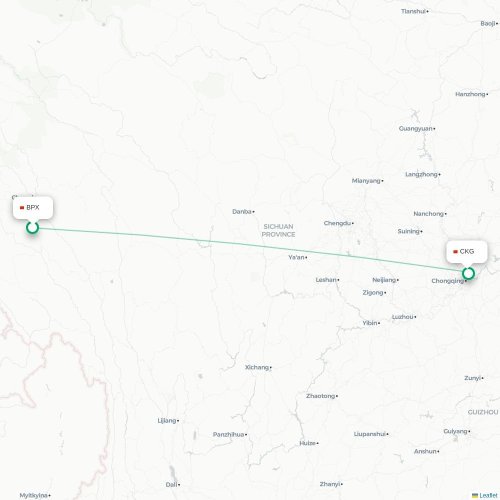Click the BPX airport circle marker
Viewport: 500px width, 500px height.
tap(32, 228)
